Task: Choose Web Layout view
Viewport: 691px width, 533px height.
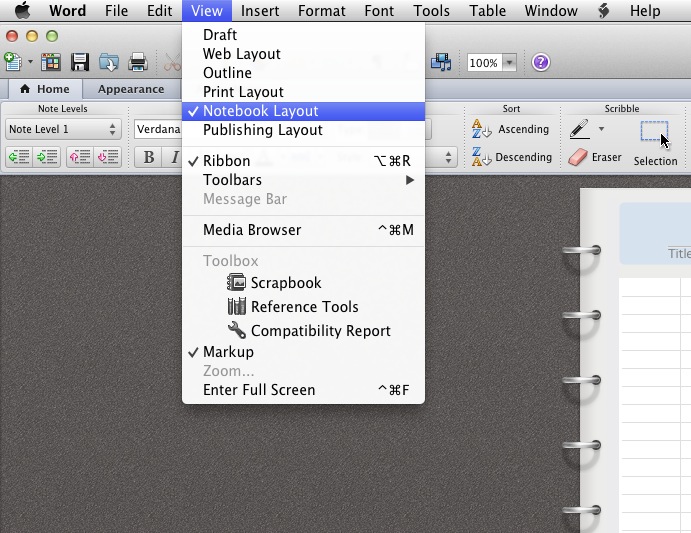Action: [x=303, y=53]
